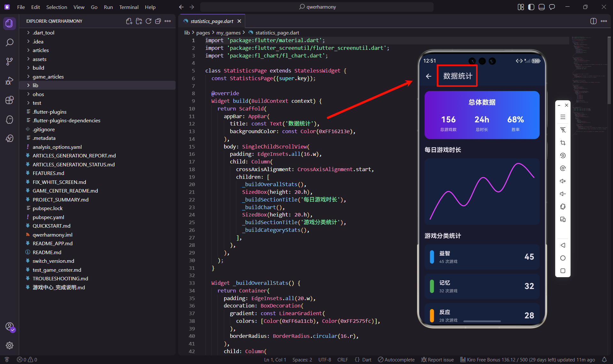Click Report issue in status bar

pyautogui.click(x=437, y=360)
